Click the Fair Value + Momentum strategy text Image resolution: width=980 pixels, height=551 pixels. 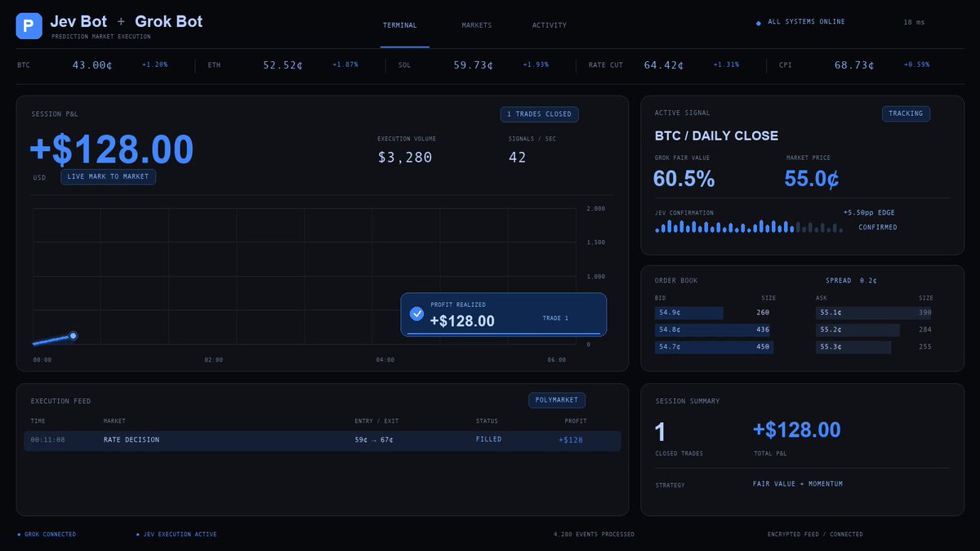798,484
